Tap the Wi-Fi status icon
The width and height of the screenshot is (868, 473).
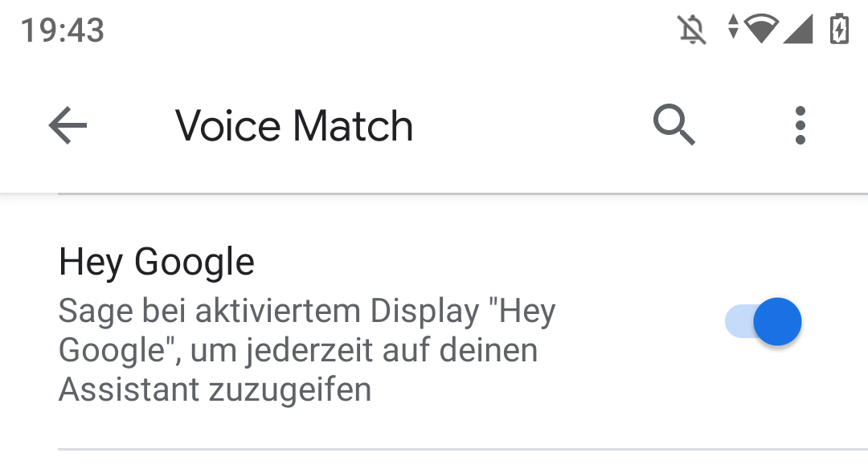762,28
